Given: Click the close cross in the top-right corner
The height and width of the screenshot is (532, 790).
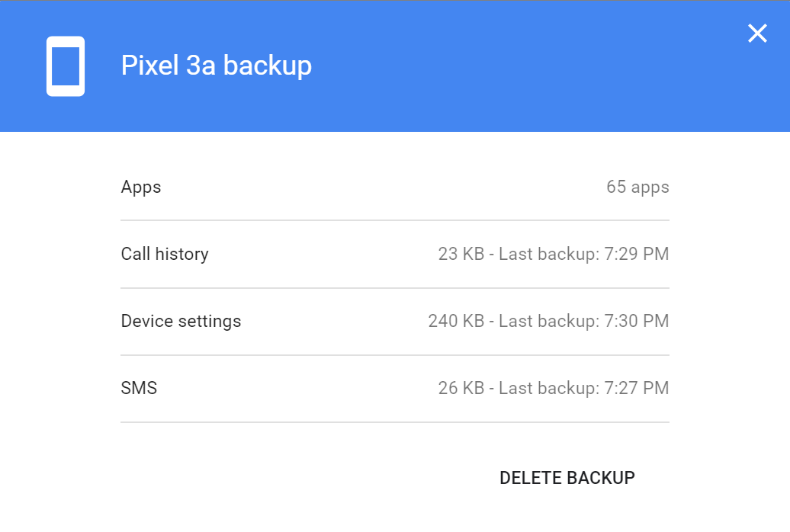Looking at the screenshot, I should pos(756,34).
